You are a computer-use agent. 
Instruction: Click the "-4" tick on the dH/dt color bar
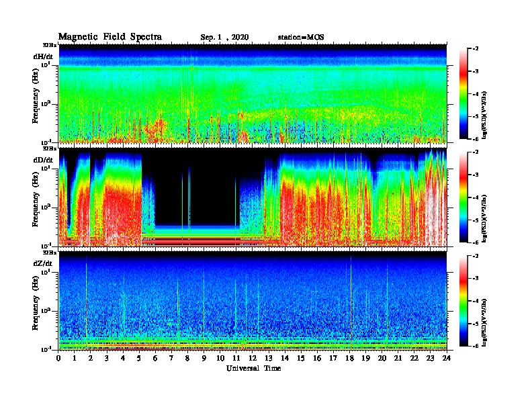[x=476, y=94]
